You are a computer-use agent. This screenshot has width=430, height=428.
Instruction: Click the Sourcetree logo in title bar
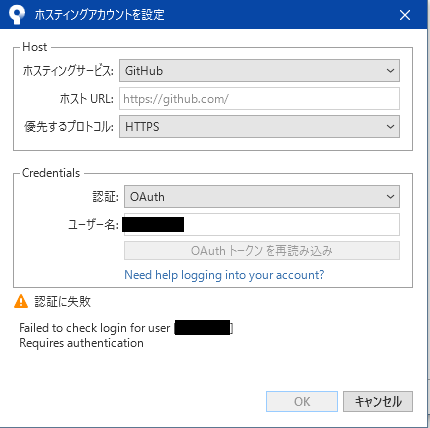coord(17,14)
